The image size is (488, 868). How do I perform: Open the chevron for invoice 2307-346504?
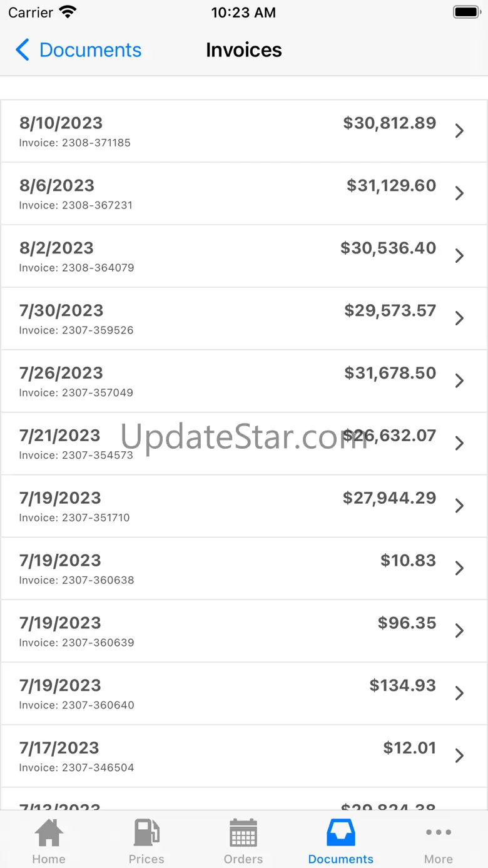click(x=459, y=756)
